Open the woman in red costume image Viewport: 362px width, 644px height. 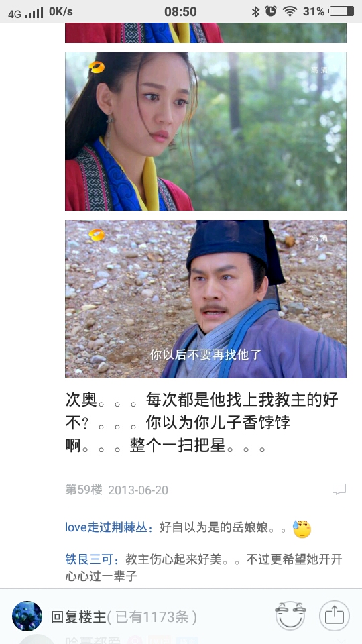tap(206, 131)
